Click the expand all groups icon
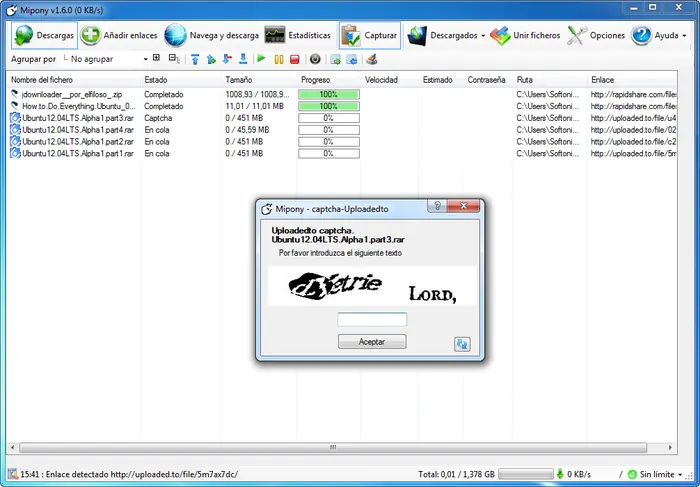Screen dimensions: 700x487 coord(156,58)
